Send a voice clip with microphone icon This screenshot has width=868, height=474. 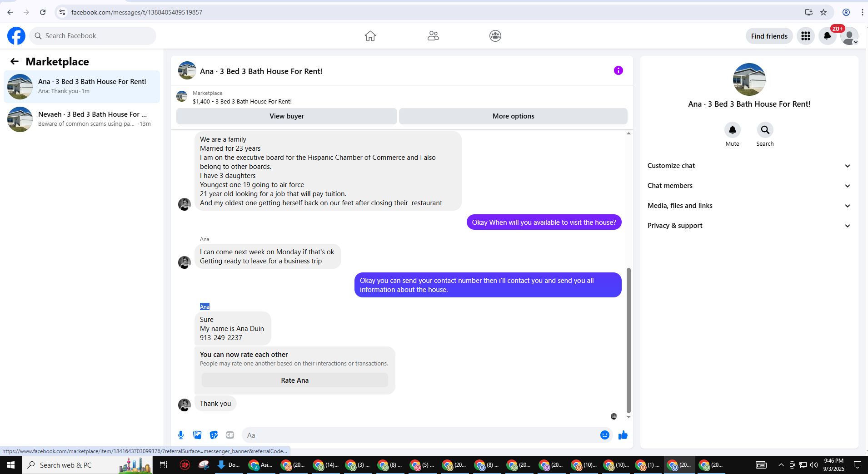[x=181, y=435]
